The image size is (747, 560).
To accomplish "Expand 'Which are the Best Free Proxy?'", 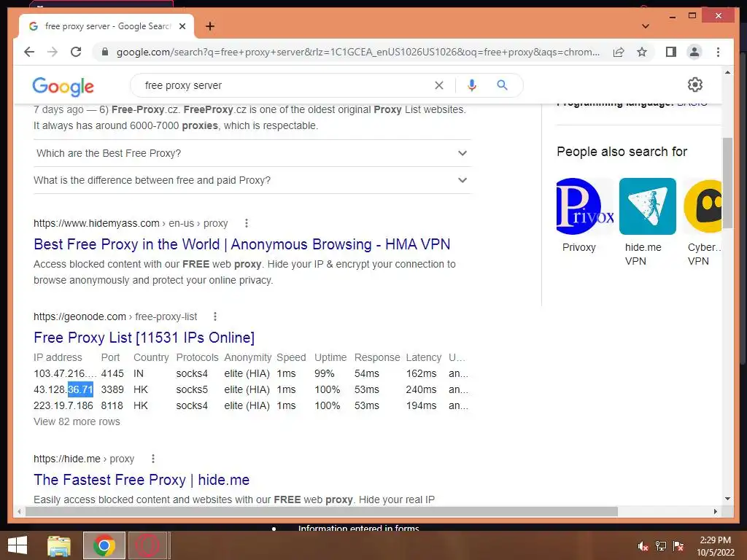I will click(x=252, y=153).
